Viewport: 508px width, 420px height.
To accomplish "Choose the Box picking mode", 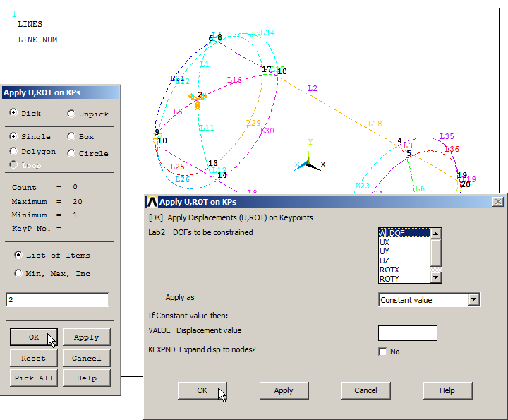I will click(71, 136).
